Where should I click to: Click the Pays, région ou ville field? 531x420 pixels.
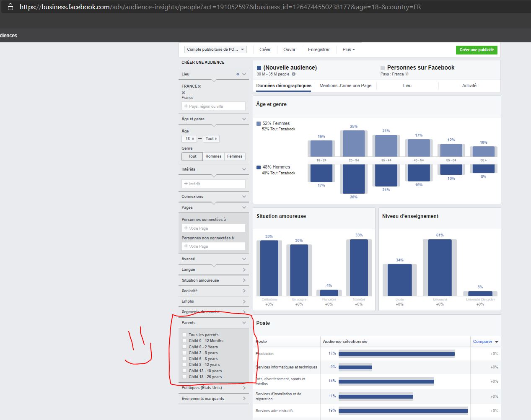tap(214, 106)
